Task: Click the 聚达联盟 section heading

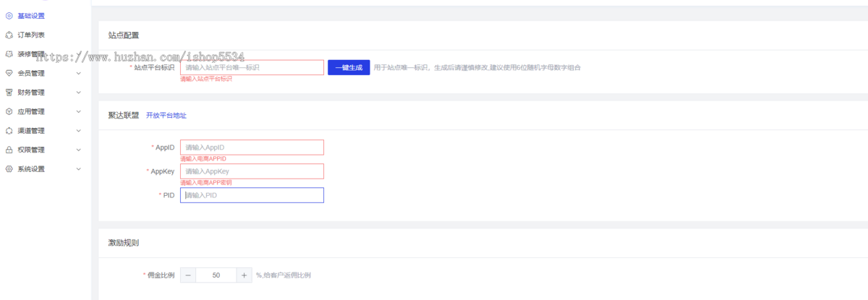Action: pos(124,116)
